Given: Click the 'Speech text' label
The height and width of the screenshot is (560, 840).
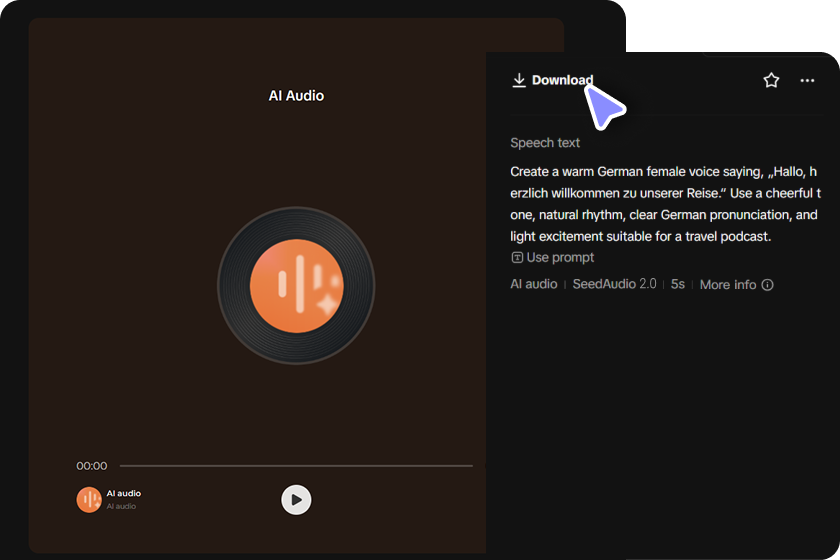Looking at the screenshot, I should 545,143.
